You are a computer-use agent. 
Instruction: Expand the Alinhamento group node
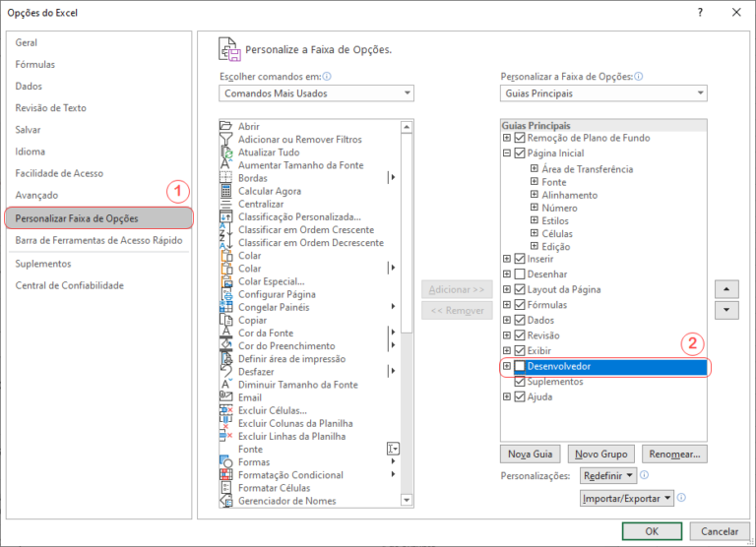click(x=535, y=195)
